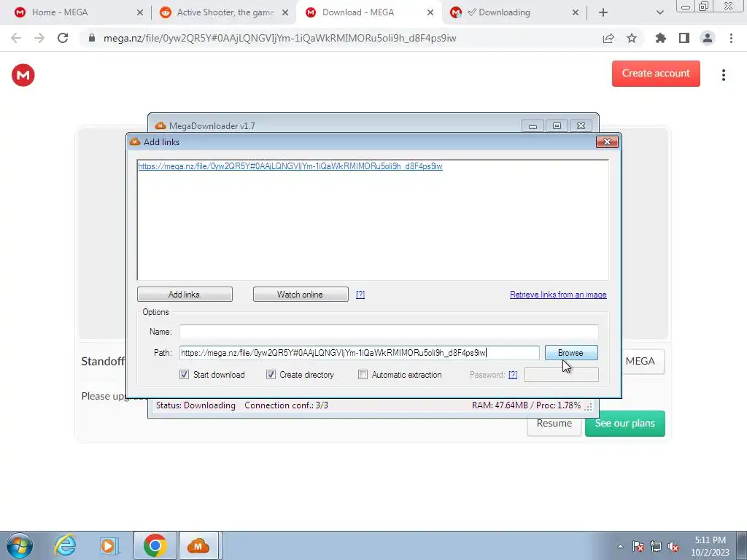
Task: Click the RAM and Proc usage text
Action: [527, 405]
